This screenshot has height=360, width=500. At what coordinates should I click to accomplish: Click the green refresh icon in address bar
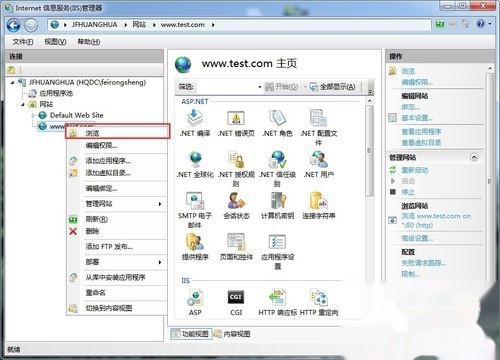[440, 24]
